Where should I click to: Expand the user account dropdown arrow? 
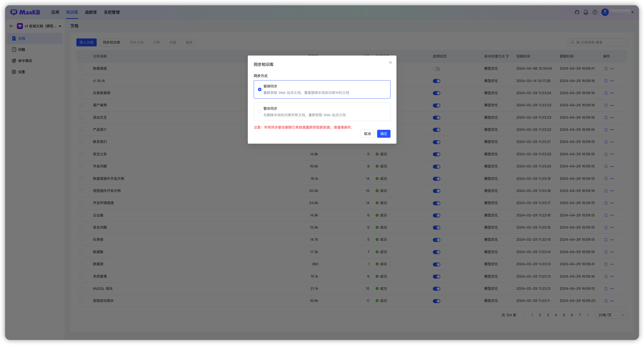coord(632,12)
